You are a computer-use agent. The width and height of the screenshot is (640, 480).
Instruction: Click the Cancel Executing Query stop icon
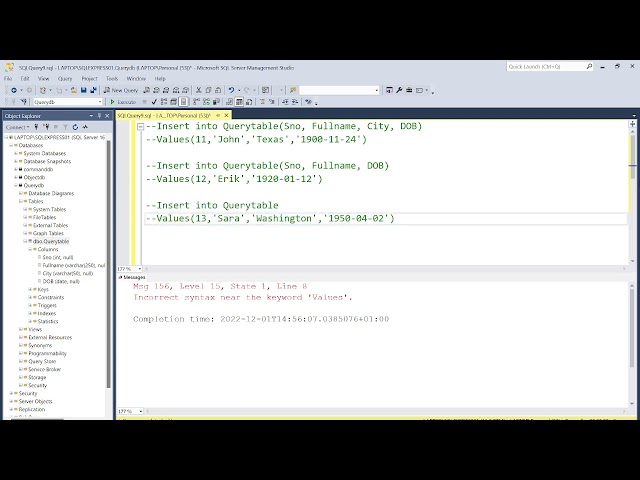[144, 102]
